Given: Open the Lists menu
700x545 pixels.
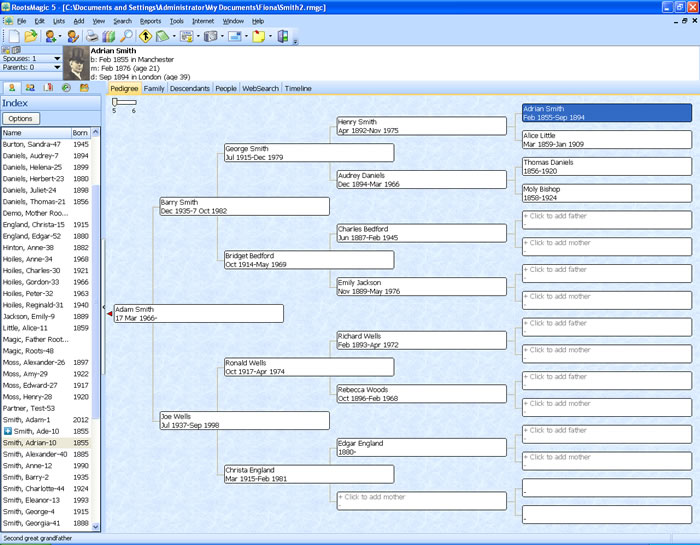Looking at the screenshot, I should (58, 21).
